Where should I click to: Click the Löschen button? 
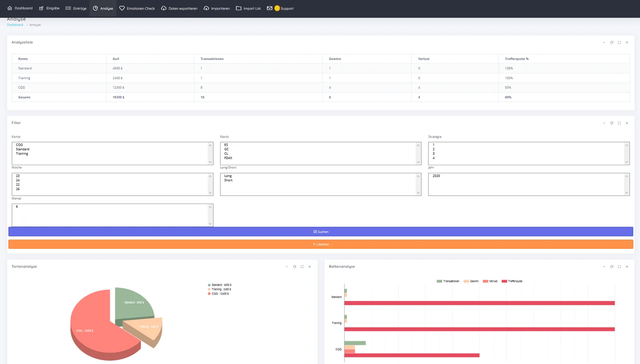(321, 244)
